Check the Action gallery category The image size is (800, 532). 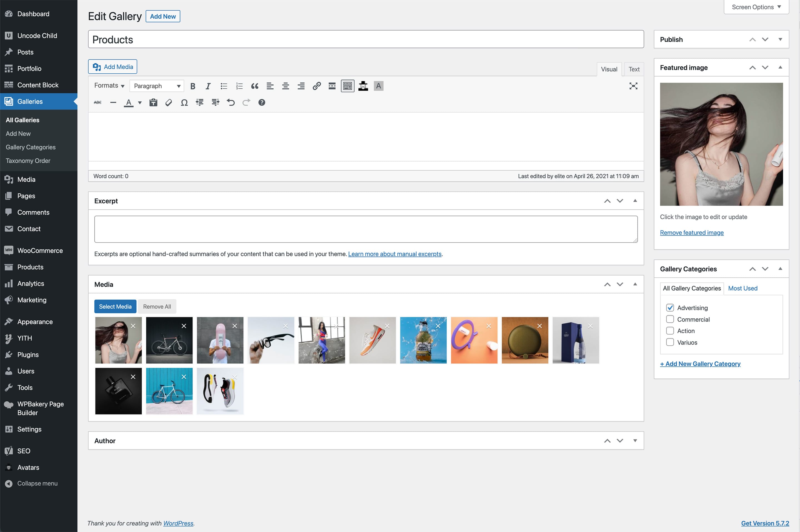[x=670, y=331]
